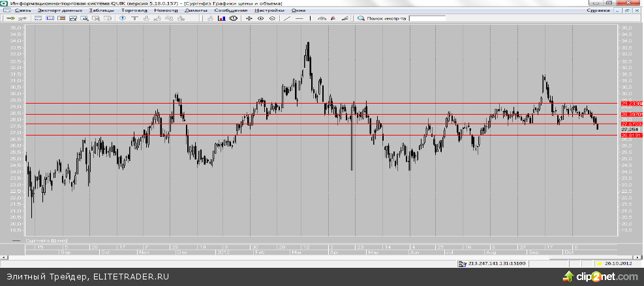Select the diagonal trend line tool
644x286 pixels.
(287, 18)
